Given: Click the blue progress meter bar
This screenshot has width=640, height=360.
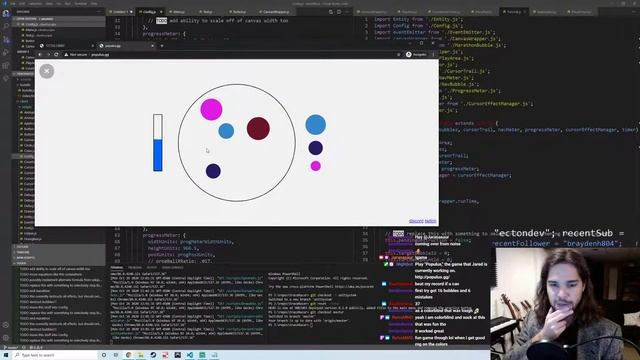Looking at the screenshot, I should point(158,155).
